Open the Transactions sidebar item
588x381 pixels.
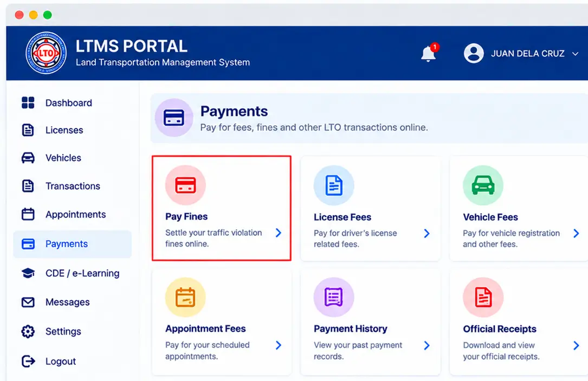pyautogui.click(x=73, y=186)
